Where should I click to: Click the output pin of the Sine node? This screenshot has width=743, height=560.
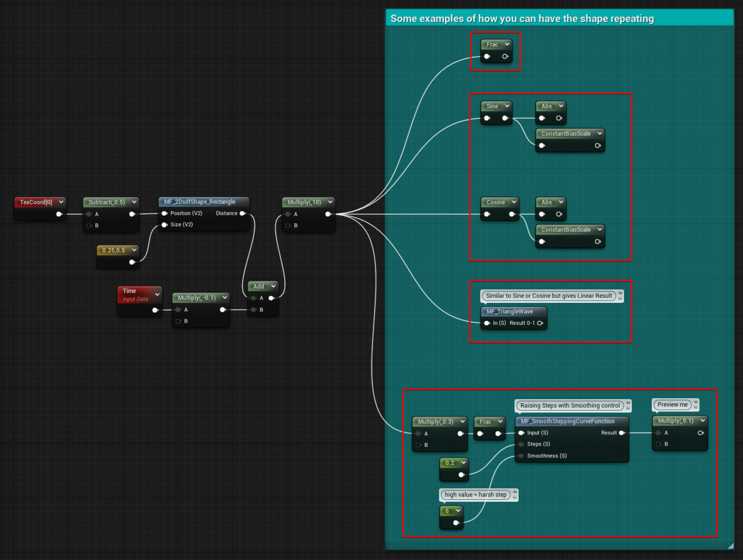click(x=504, y=118)
